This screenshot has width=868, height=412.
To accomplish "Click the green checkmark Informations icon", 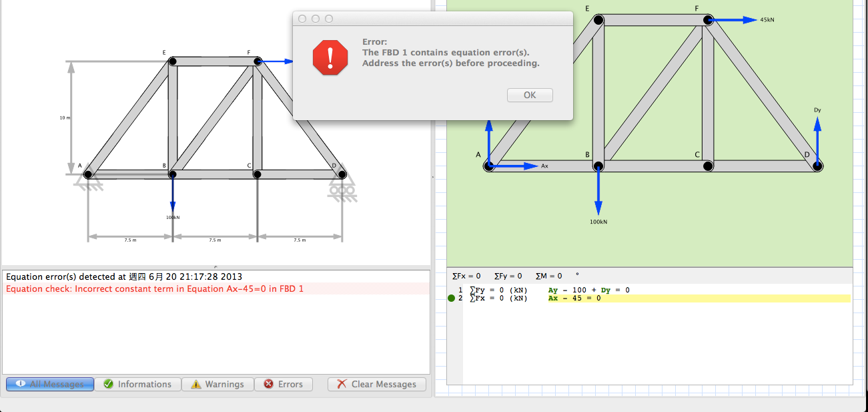I will click(108, 384).
